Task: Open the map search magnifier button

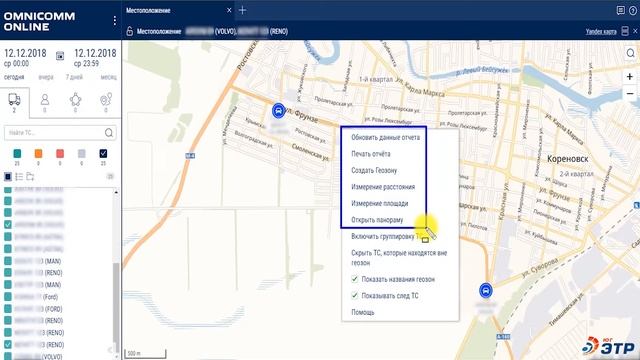Action: pyautogui.click(x=631, y=53)
